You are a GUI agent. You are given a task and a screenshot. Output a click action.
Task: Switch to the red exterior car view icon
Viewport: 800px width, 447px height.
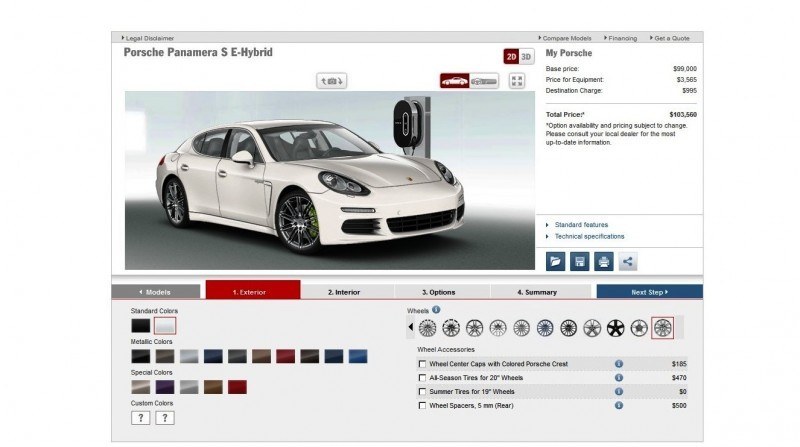pos(455,81)
